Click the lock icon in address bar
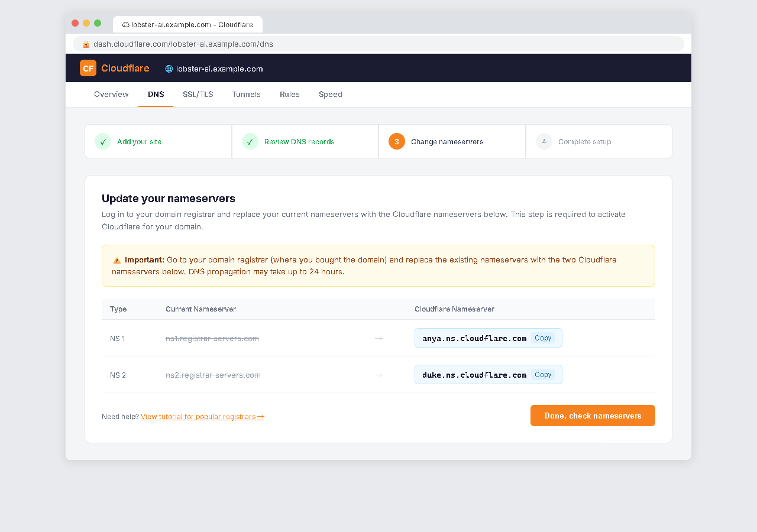 [x=86, y=44]
